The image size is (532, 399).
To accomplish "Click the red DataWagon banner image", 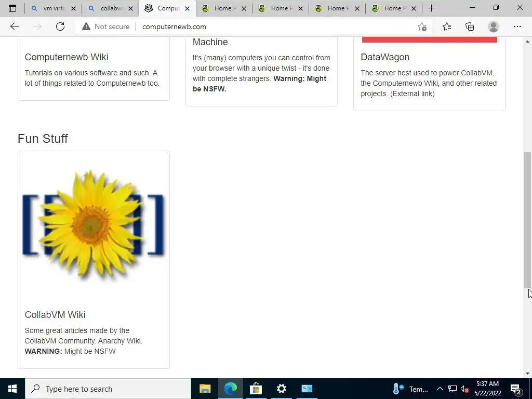I will tap(429, 39).
